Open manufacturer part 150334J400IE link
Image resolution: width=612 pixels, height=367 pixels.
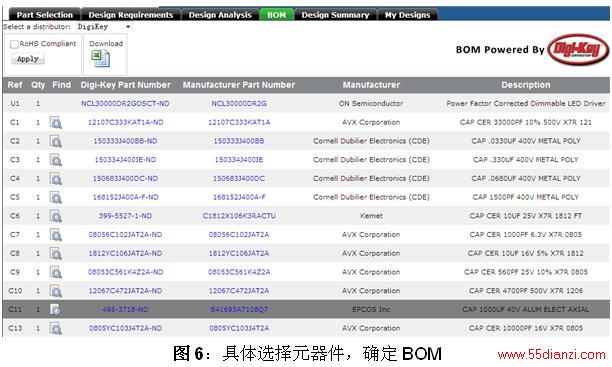click(239, 160)
